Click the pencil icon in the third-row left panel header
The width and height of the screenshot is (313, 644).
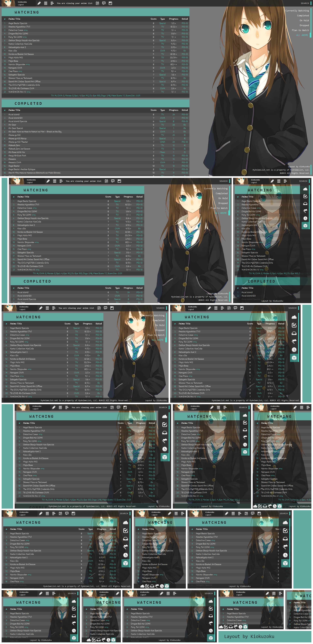[x=41, y=308]
